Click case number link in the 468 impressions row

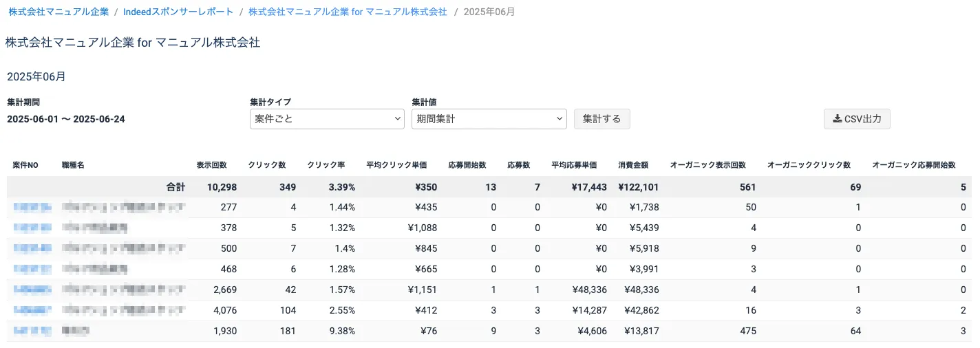click(x=32, y=269)
